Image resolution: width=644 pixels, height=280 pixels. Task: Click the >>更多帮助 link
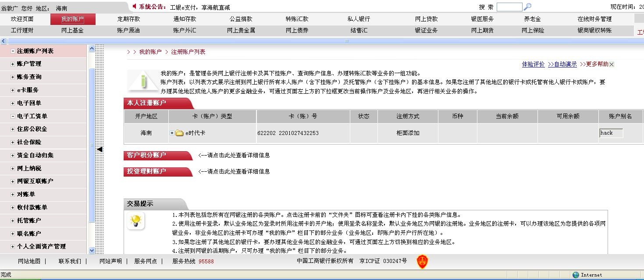point(594,64)
